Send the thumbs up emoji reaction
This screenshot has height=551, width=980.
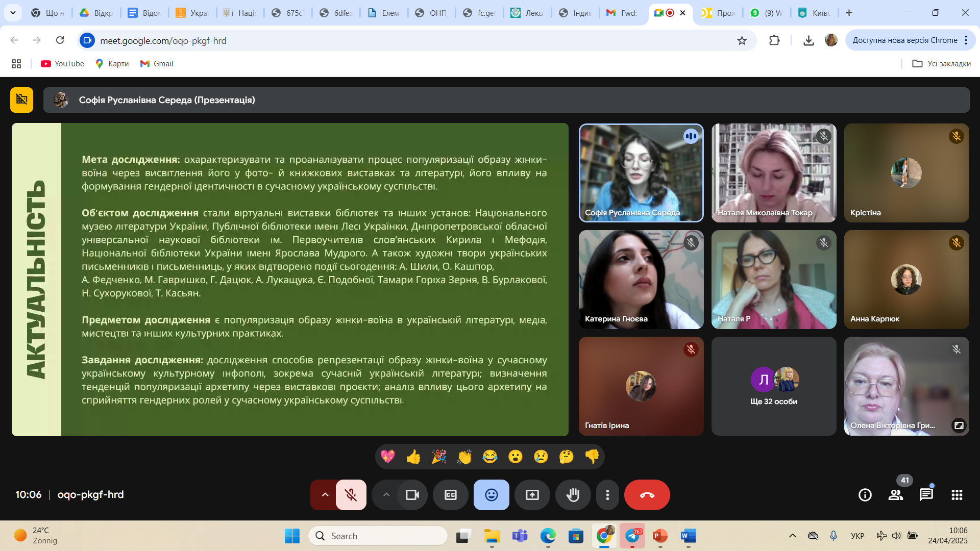tap(413, 457)
